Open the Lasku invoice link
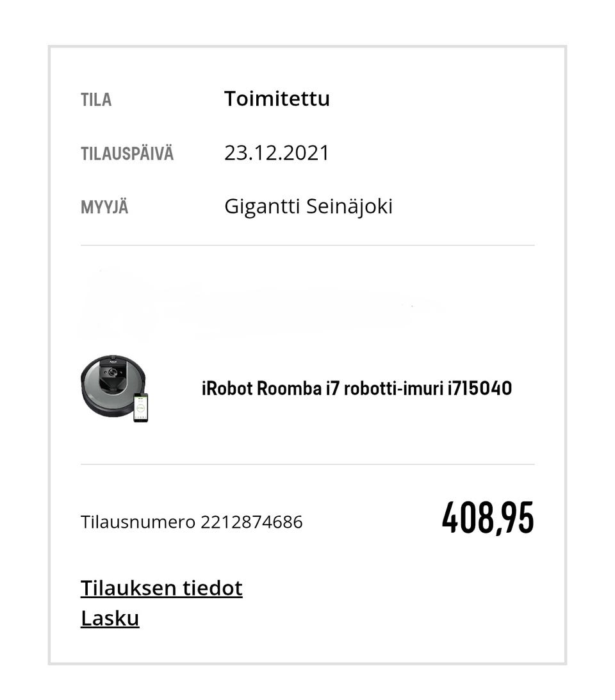615x700 pixels. coord(110,619)
